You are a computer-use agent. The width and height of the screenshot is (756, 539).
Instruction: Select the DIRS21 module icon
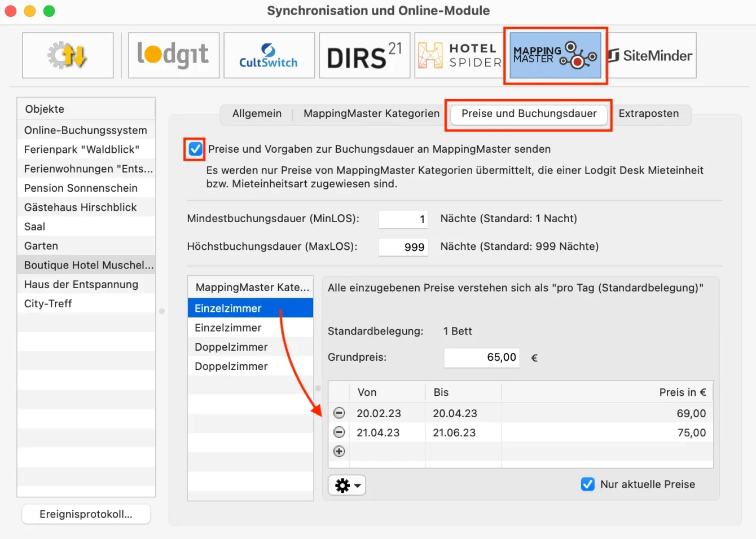point(364,55)
